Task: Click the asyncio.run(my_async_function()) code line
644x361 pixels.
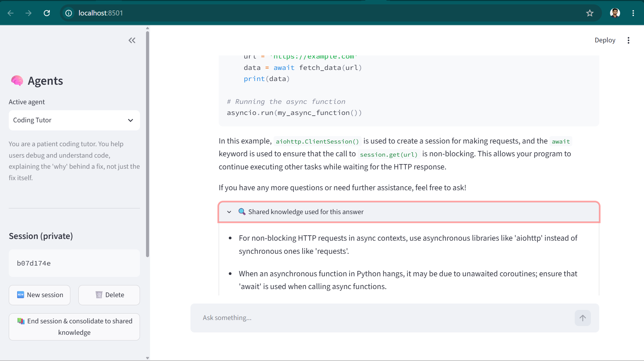Action: pyautogui.click(x=294, y=113)
